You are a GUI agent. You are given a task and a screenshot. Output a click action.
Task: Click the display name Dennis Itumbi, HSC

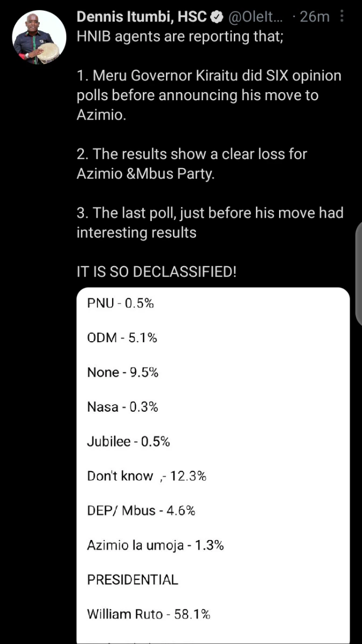click(142, 17)
